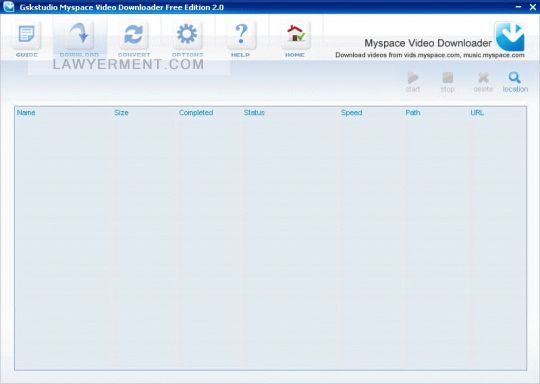The width and height of the screenshot is (540, 384).
Task: Click the Myspace Video Downloader logo icon
Action: [510, 37]
